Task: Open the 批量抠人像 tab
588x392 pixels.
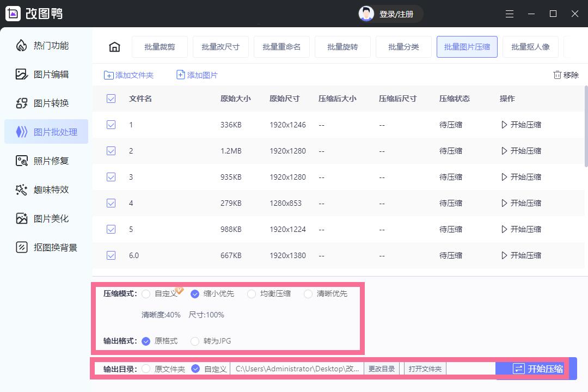Action: tap(530, 47)
